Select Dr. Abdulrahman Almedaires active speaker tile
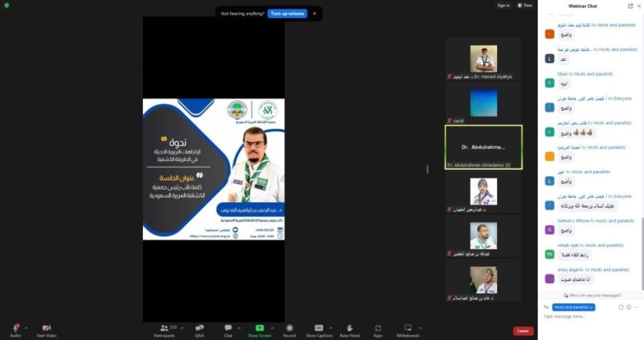644x340 pixels. (484, 147)
